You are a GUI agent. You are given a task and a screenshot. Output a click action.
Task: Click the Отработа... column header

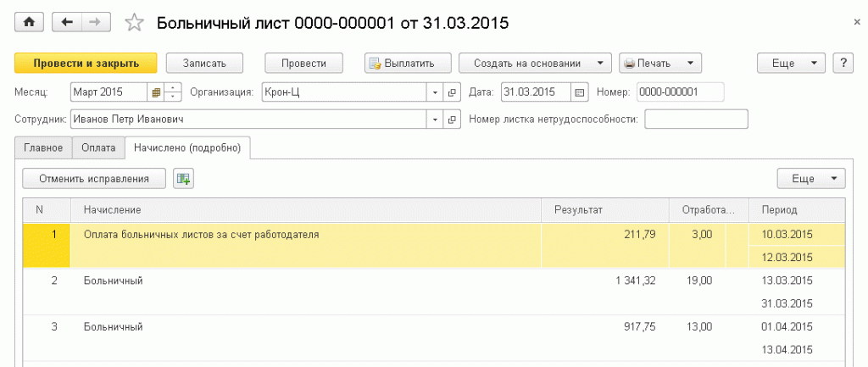click(x=709, y=210)
